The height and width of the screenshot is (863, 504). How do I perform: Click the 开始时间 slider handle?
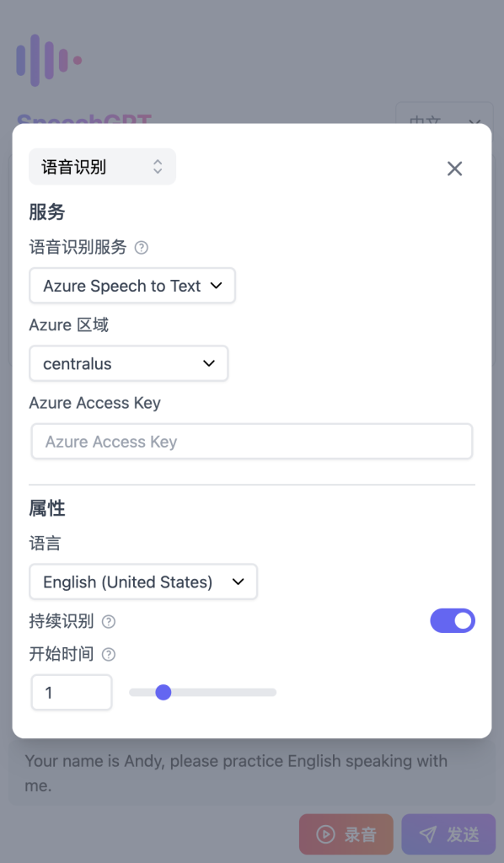(x=164, y=692)
